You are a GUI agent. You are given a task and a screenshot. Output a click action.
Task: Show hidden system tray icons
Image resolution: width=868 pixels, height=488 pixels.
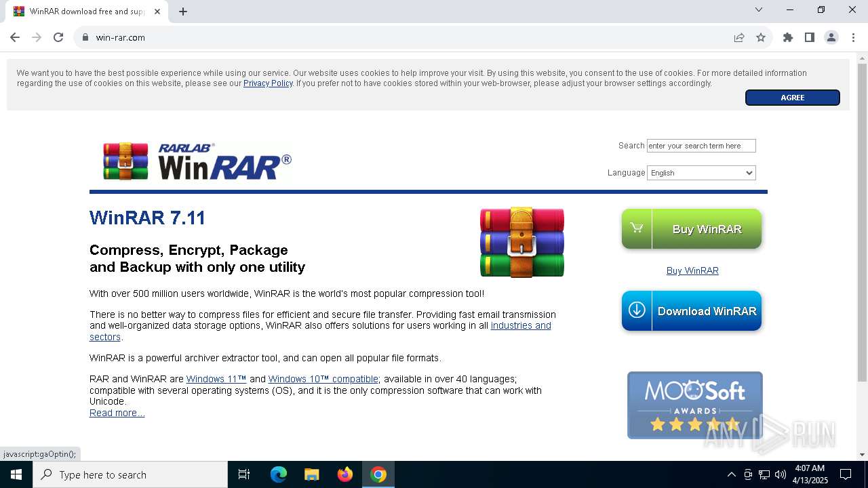pos(731,474)
